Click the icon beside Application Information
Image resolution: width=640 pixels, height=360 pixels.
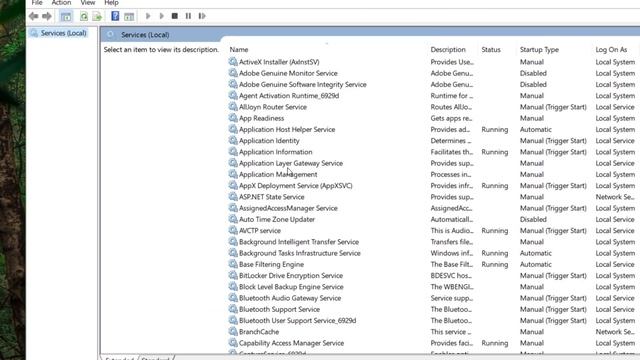coord(233,151)
